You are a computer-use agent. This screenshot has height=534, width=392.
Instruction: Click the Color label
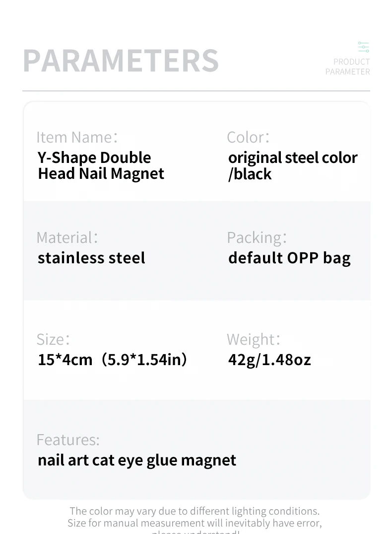(x=248, y=137)
